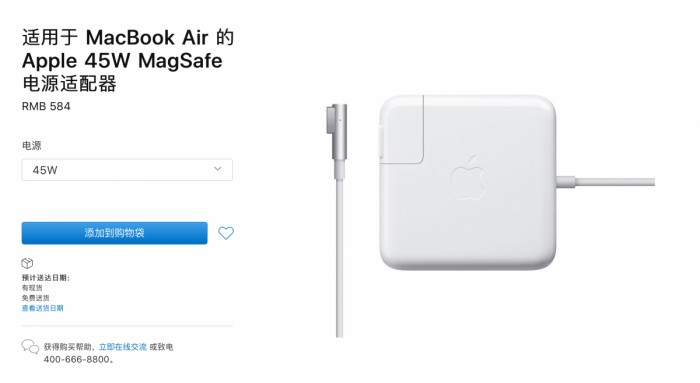
Task: Click the RMB 584 price text
Action: (46, 106)
